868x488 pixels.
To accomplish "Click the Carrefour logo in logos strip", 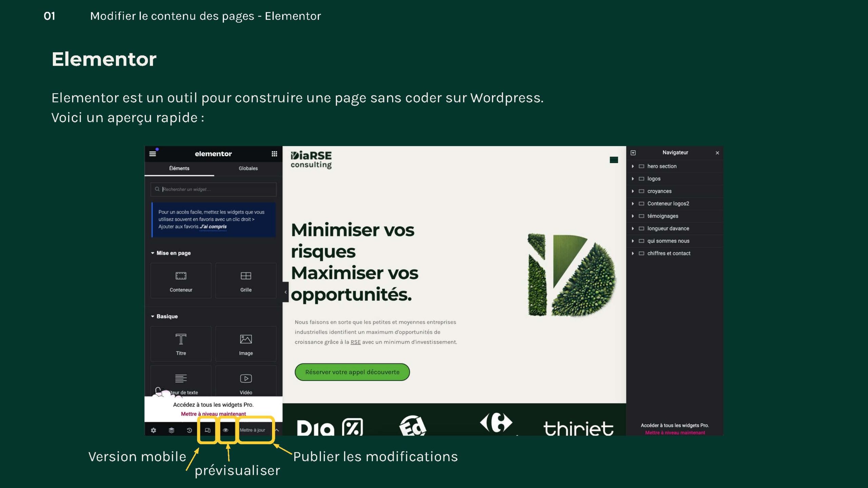I will pos(496,423).
